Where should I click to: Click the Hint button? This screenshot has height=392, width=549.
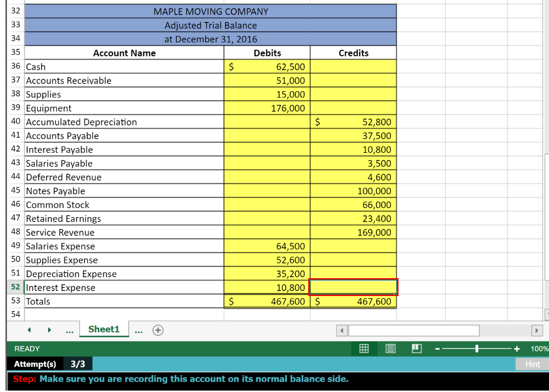[x=532, y=364]
